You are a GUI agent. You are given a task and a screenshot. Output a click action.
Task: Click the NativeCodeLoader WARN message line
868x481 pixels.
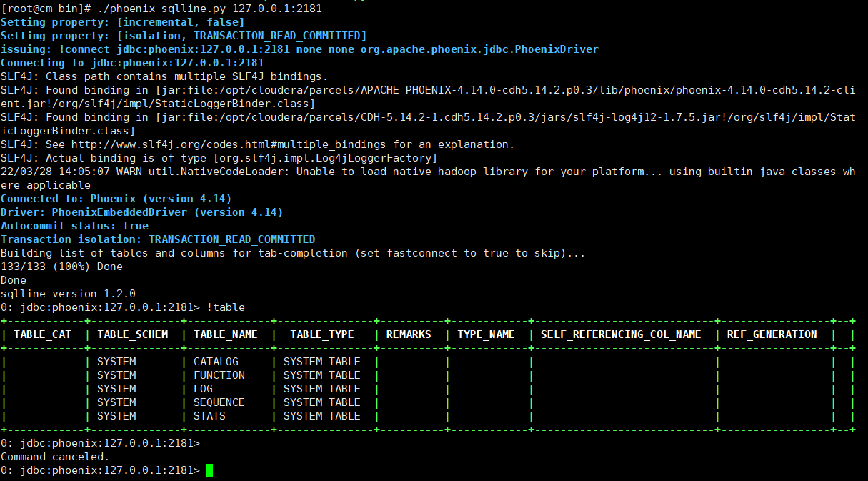pyautogui.click(x=428, y=179)
